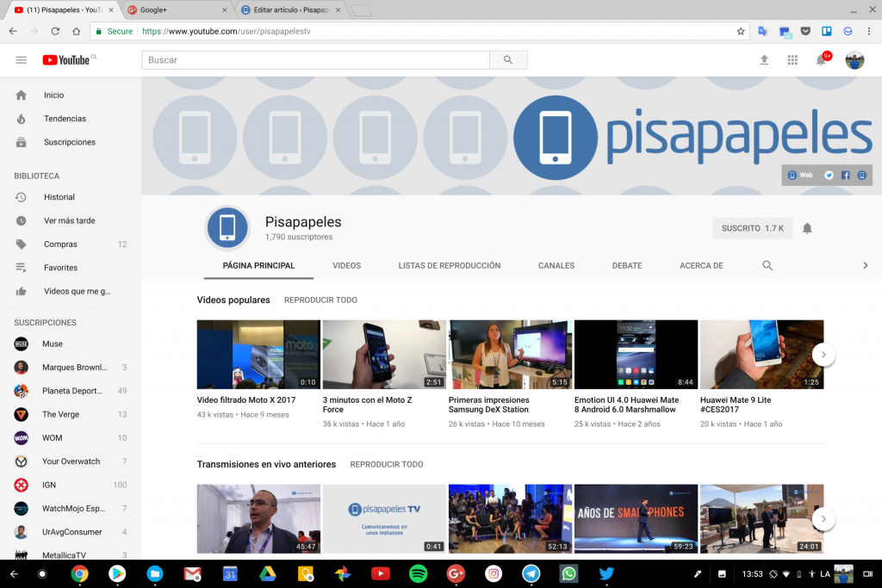
Task: Open Chrome three-dot menu
Action: [868, 32]
